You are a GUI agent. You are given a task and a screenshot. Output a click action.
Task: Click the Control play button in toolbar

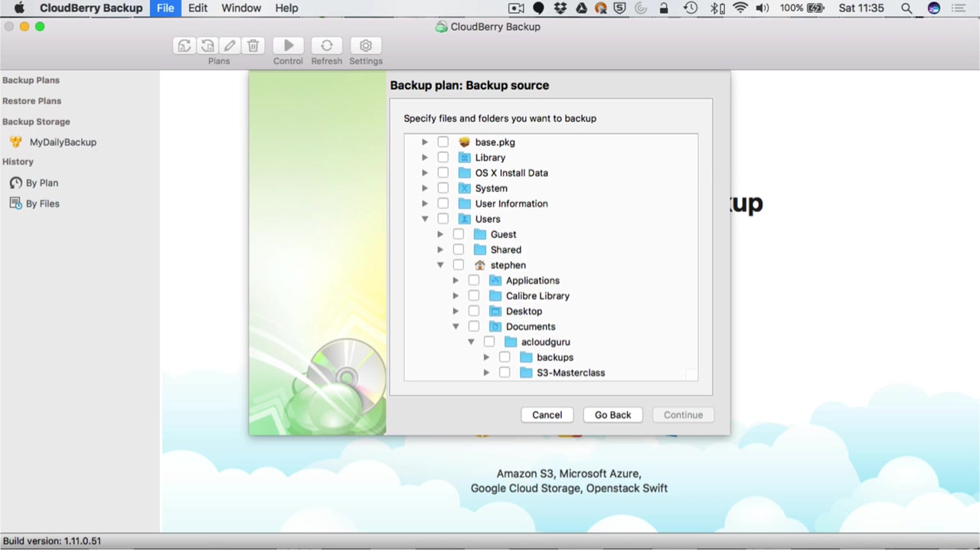click(x=289, y=46)
